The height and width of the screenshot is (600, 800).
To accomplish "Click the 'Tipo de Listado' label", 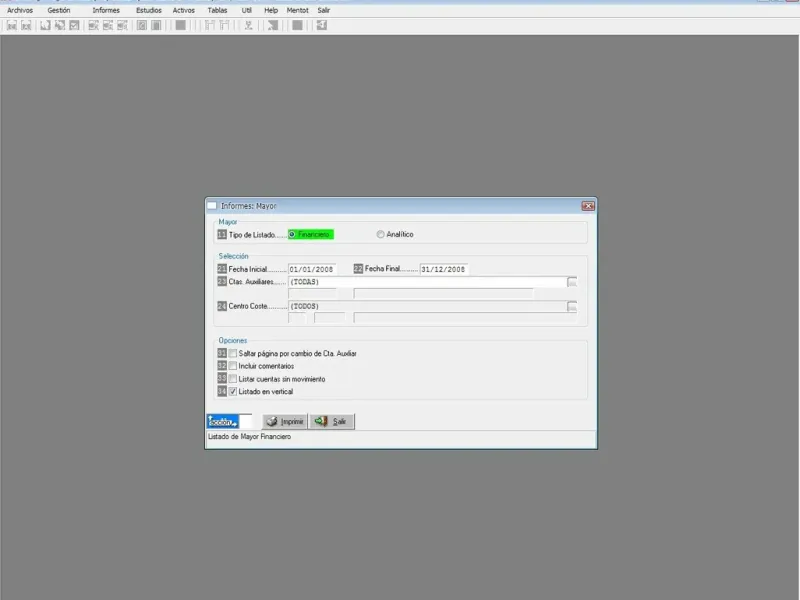I will pos(252,235).
